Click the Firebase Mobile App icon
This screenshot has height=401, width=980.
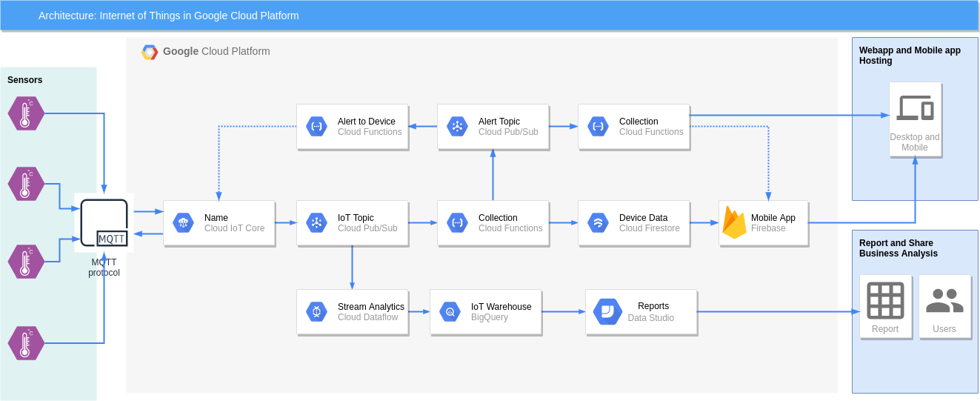tap(734, 222)
